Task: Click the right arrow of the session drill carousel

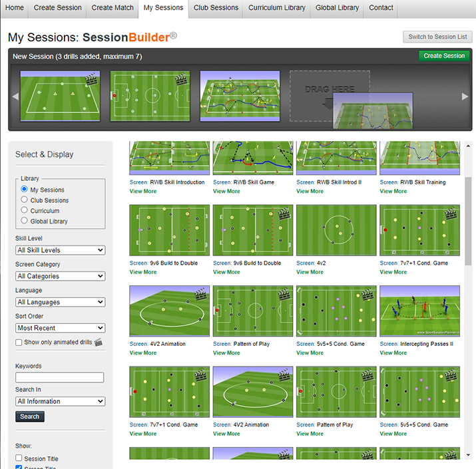Action: click(465, 96)
